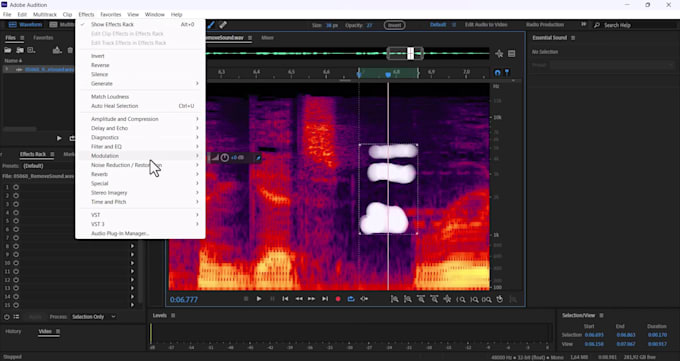
Task: Click the New File icon in Files panel
Action: click(x=31, y=51)
